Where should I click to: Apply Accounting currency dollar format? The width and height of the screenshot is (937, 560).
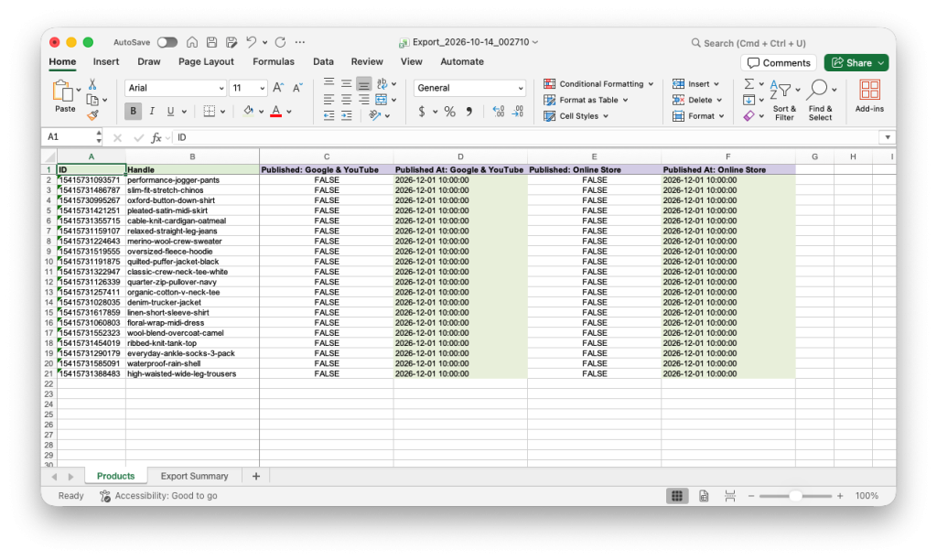(422, 112)
